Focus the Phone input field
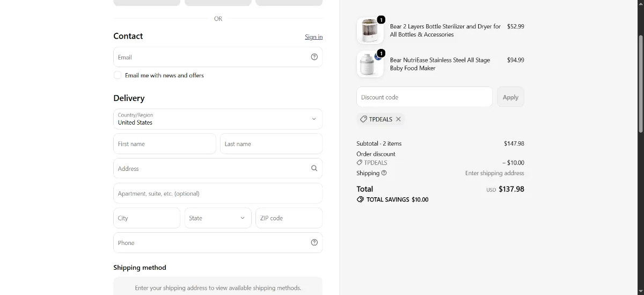 coord(218,242)
